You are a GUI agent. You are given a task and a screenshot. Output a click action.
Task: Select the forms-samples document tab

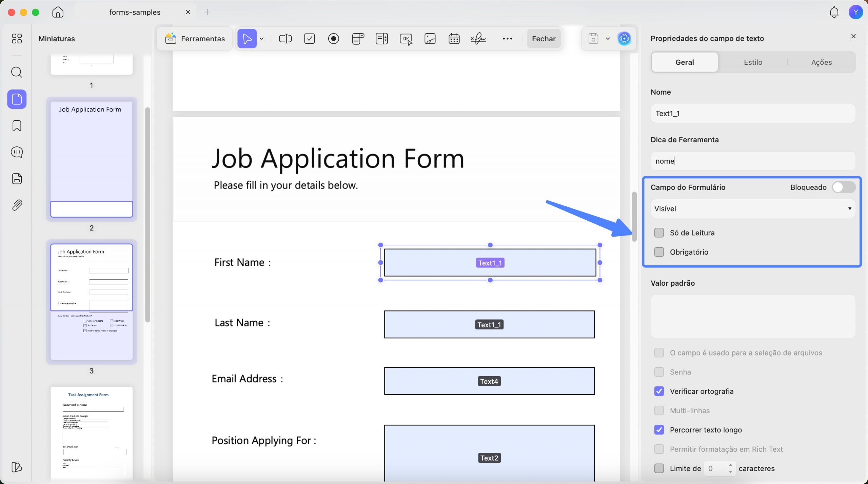click(135, 12)
